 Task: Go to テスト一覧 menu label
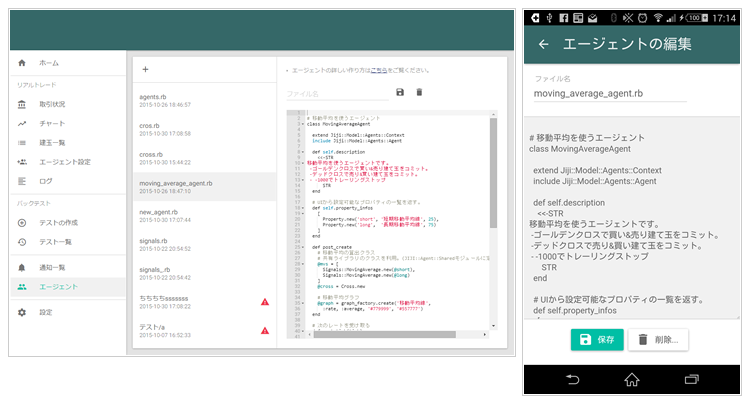(x=55, y=242)
